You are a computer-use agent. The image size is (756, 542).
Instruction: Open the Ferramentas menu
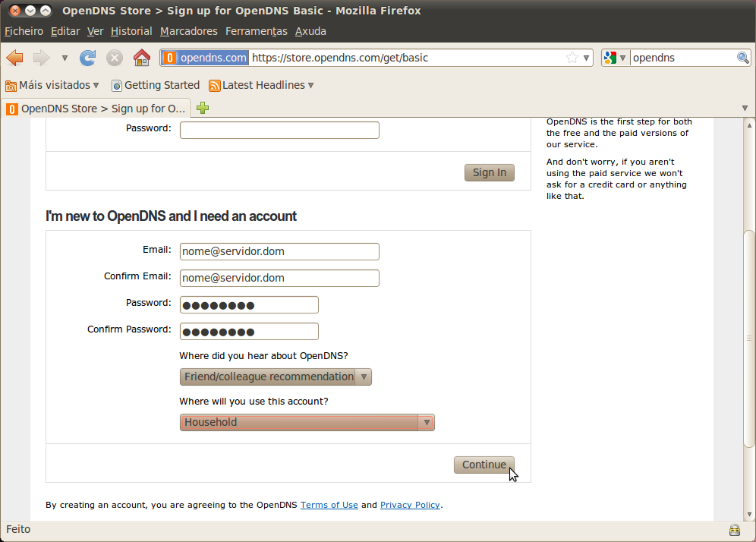pos(256,31)
